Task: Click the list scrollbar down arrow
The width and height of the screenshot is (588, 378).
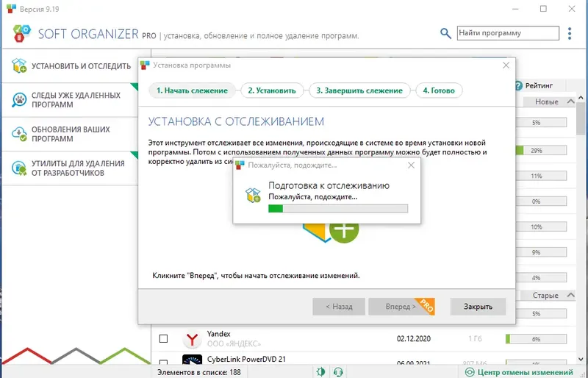Action: pyautogui.click(x=581, y=359)
